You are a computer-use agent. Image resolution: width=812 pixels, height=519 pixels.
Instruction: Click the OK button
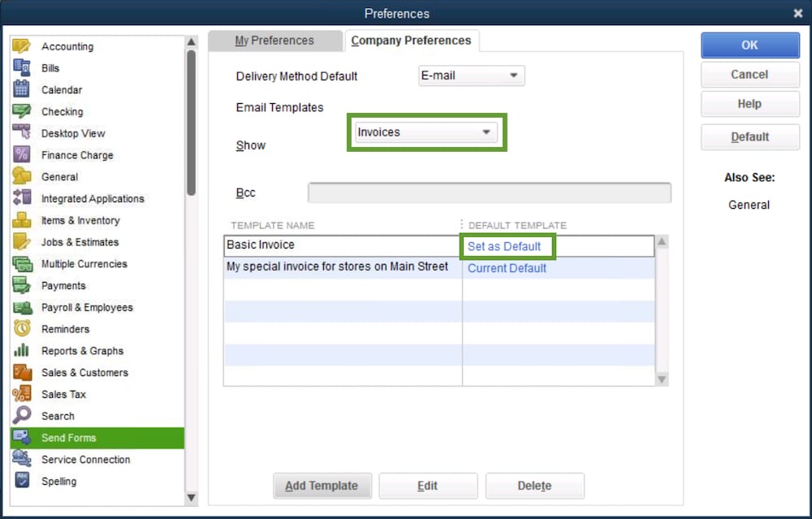749,45
